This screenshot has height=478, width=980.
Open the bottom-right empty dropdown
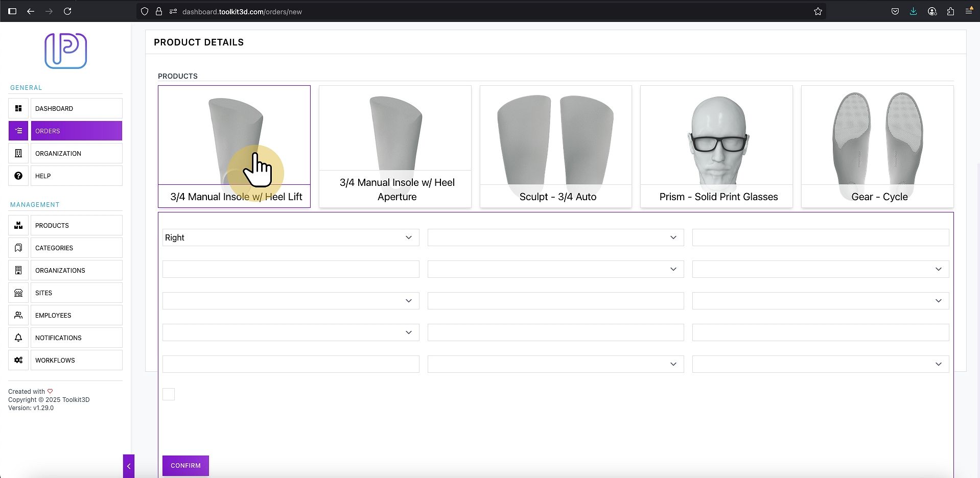(x=821, y=364)
